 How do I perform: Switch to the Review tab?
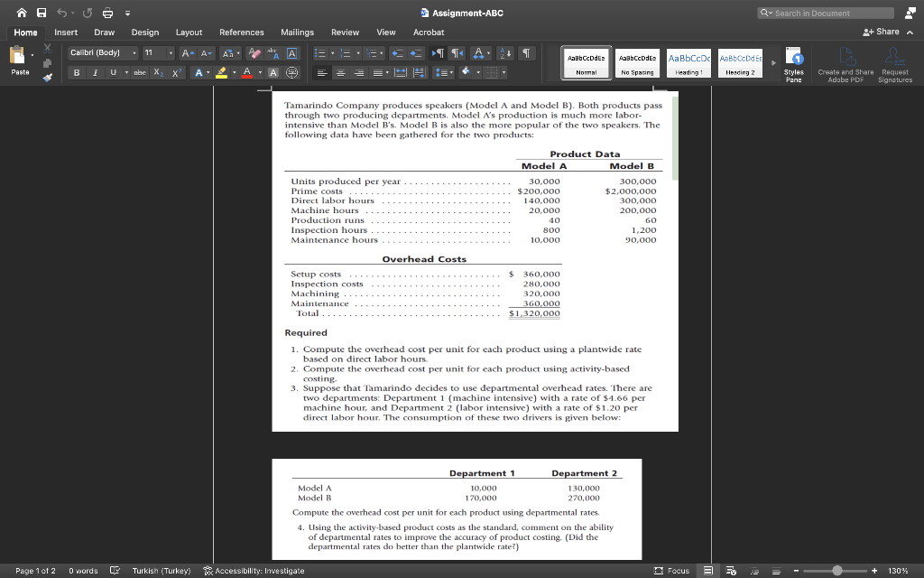click(x=345, y=32)
